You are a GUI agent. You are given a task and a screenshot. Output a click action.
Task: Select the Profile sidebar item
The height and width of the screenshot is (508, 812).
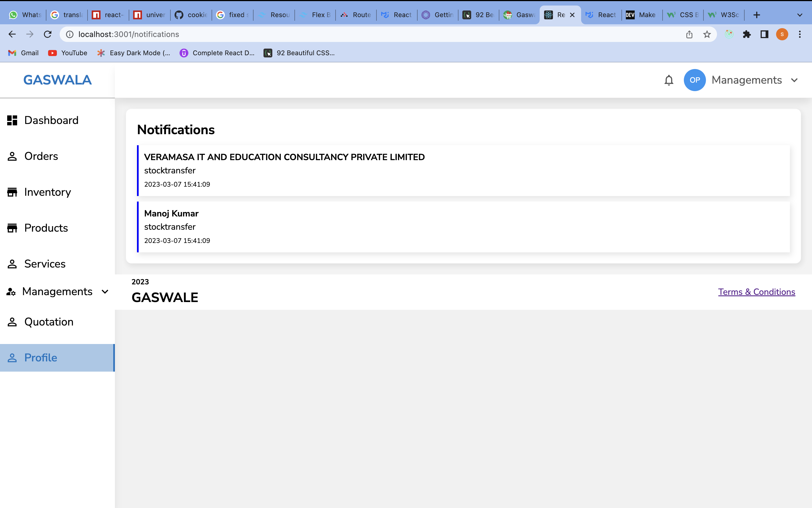[41, 358]
